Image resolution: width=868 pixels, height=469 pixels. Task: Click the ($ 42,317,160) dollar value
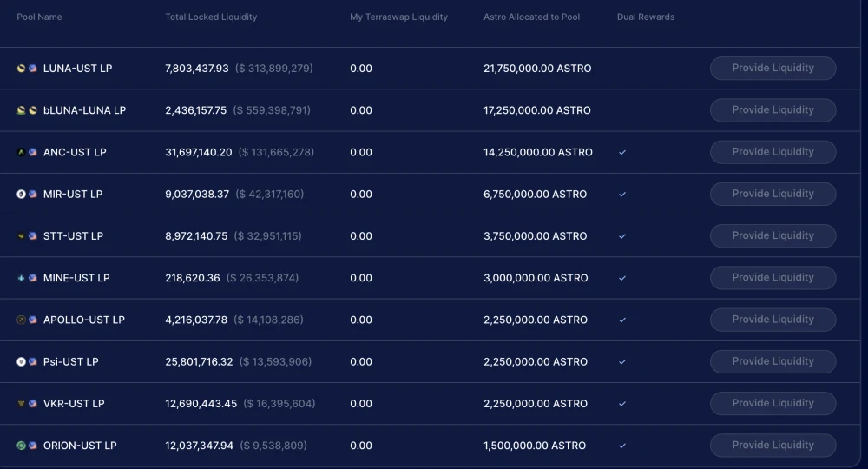(x=270, y=195)
